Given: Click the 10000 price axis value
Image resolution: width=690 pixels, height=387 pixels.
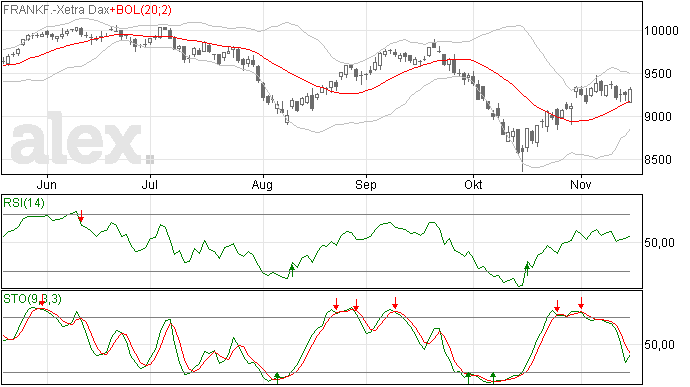Looking at the screenshot, I should 661,31.
